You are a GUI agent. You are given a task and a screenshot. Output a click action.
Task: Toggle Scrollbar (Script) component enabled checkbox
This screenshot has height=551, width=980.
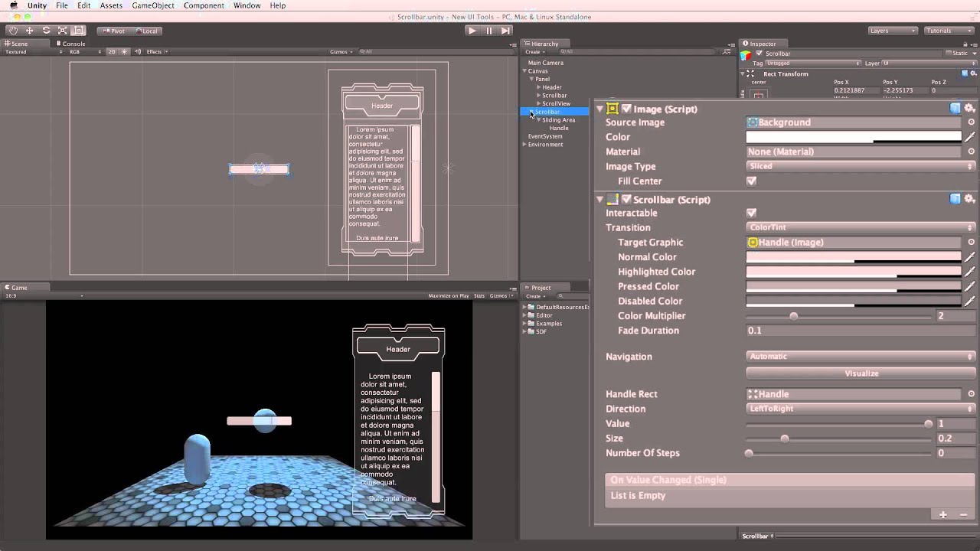point(626,199)
